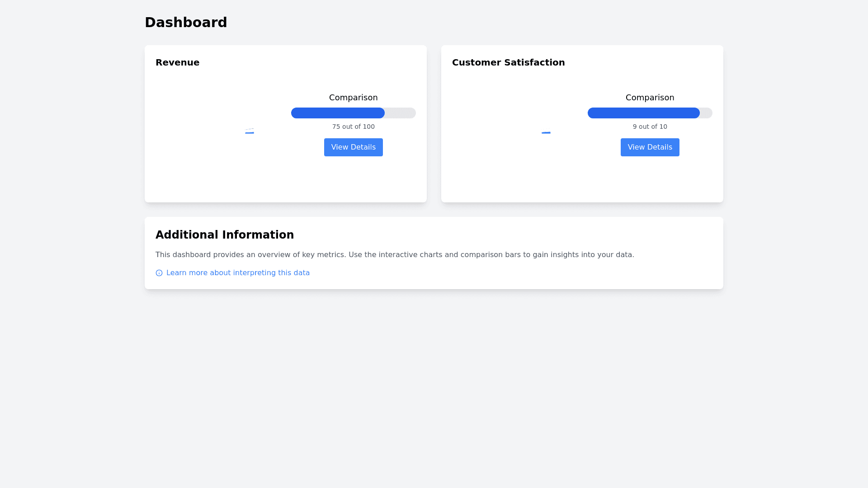Click the Comparison label in Customer Satisfaction card

(650, 98)
